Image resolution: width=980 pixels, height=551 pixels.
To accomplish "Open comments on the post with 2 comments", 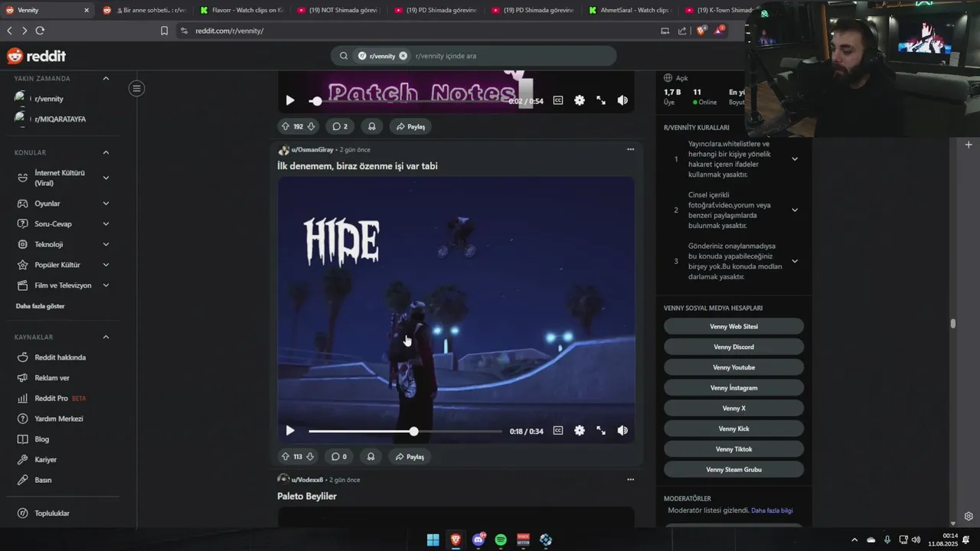I will coord(339,126).
